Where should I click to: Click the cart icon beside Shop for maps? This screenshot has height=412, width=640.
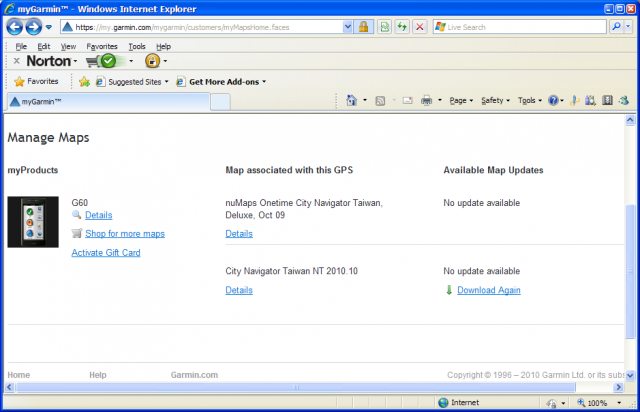77,233
